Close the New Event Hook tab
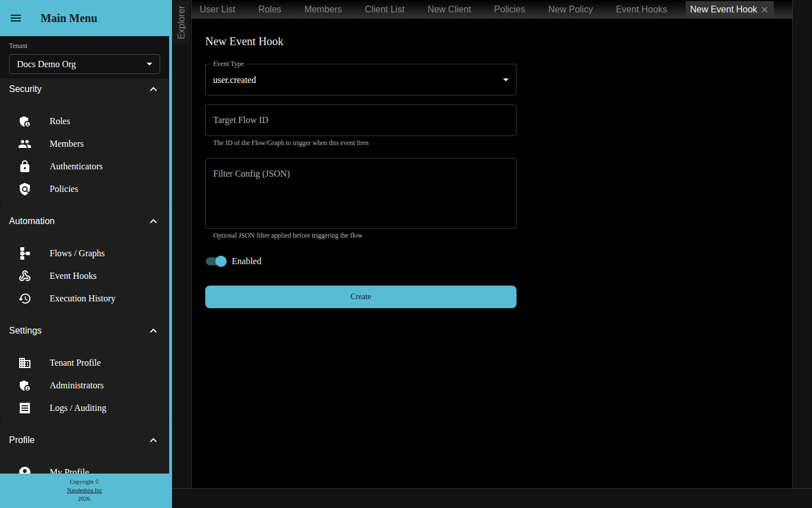This screenshot has height=508, width=812. pos(765,10)
